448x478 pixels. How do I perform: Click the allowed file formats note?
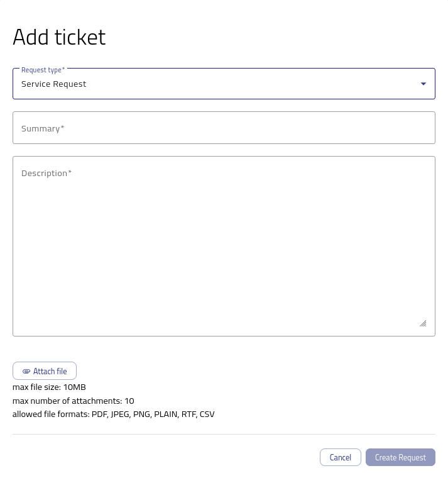coord(113,414)
